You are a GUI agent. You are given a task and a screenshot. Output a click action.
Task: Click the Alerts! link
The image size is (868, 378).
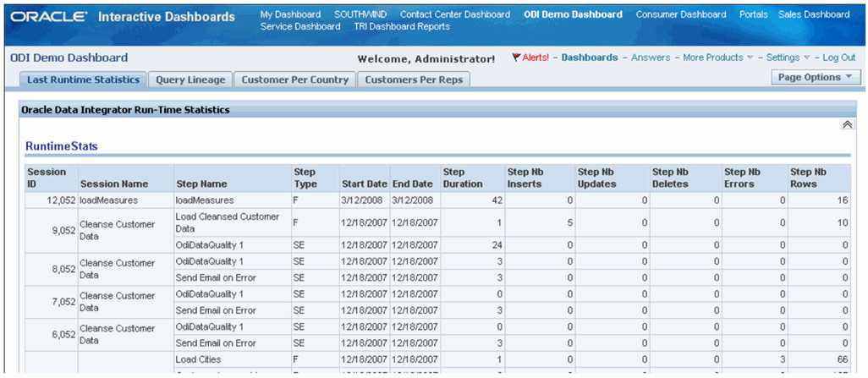[x=536, y=58]
